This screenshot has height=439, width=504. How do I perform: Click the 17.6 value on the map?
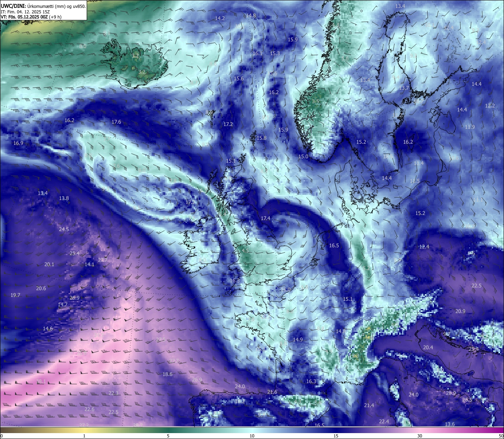(x=116, y=122)
